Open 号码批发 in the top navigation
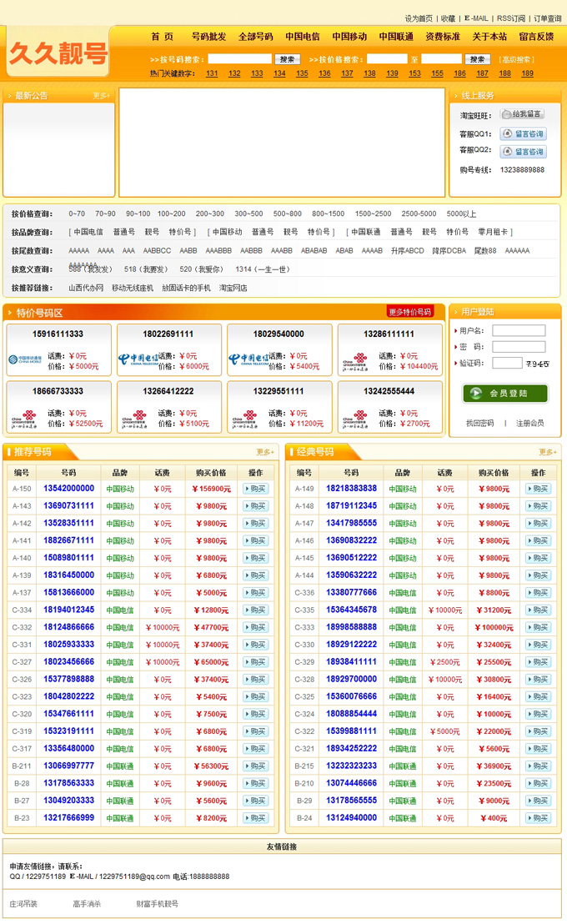567x924 pixels. pos(208,37)
